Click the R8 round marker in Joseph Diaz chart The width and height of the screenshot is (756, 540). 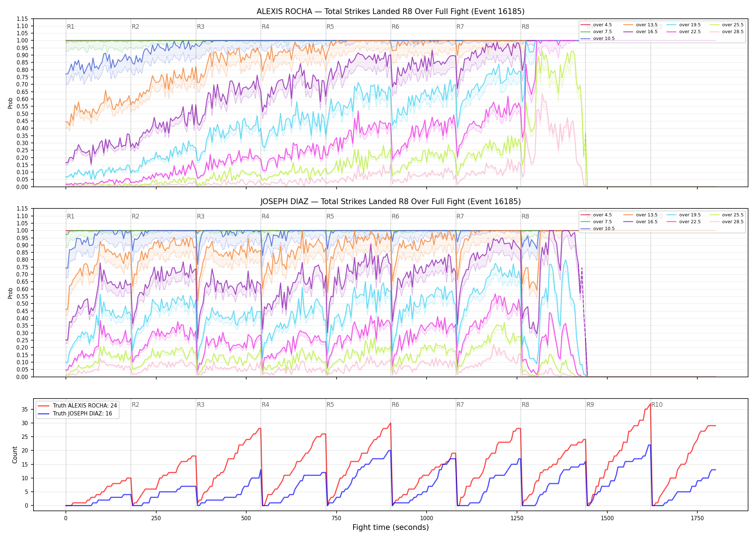525,216
